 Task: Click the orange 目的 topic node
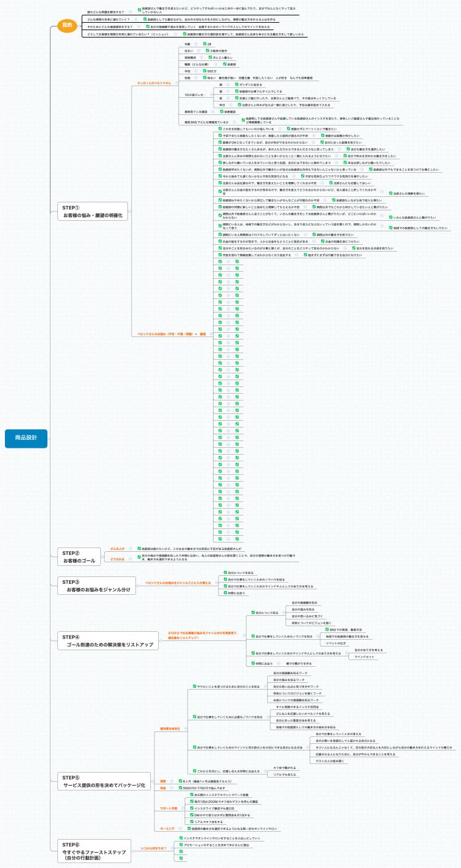coord(67,25)
